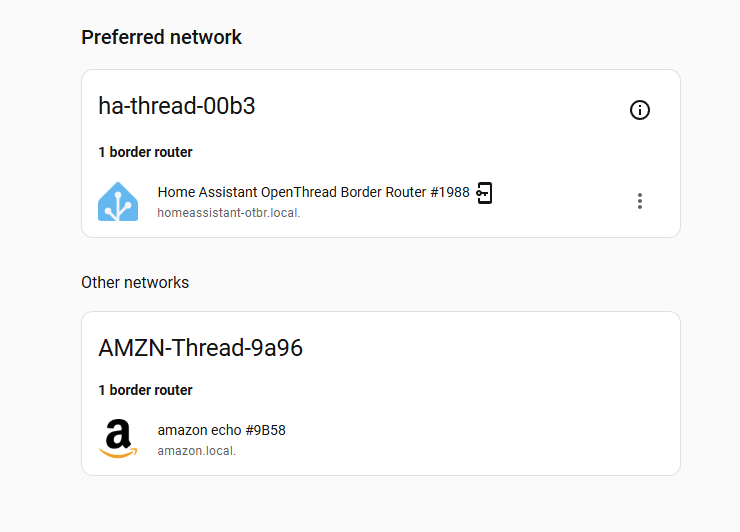
Task: Open info for ha-thread-00b3 network
Action: pyautogui.click(x=639, y=110)
